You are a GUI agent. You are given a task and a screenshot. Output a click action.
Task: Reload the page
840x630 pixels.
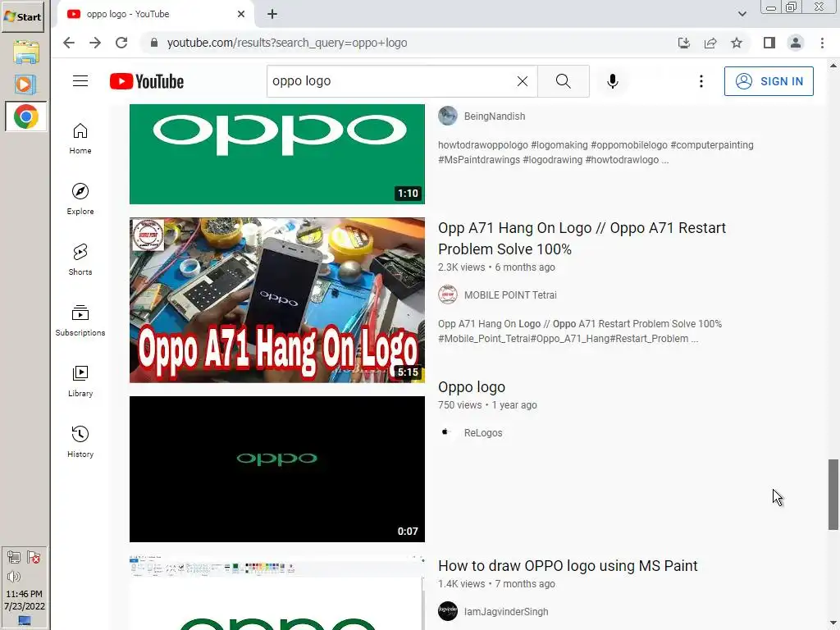pos(121,43)
